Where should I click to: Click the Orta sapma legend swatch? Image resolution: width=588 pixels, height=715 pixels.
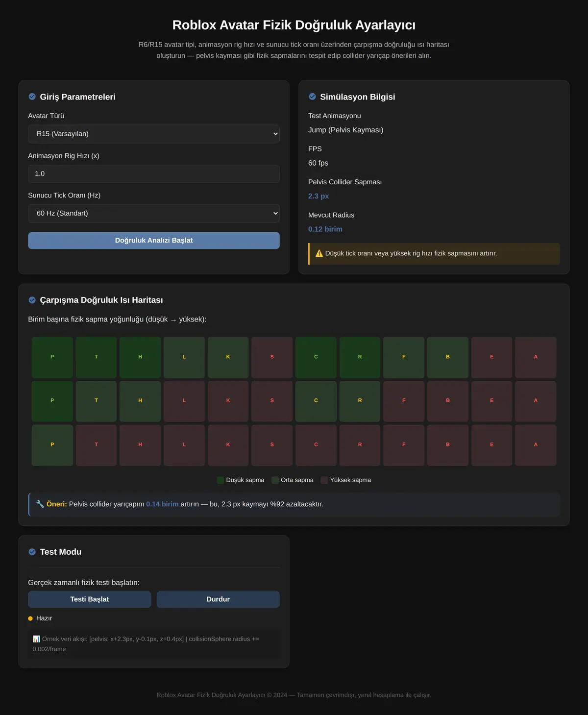(275, 480)
